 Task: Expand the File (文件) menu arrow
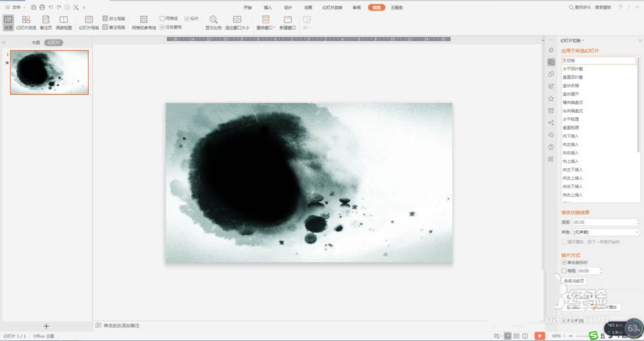point(24,7)
